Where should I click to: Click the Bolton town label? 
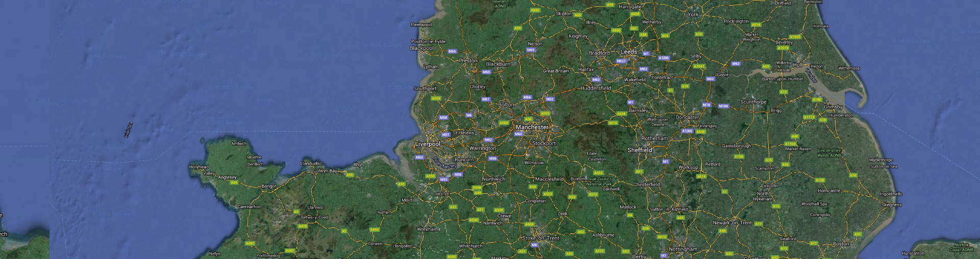pyautogui.click(x=506, y=105)
